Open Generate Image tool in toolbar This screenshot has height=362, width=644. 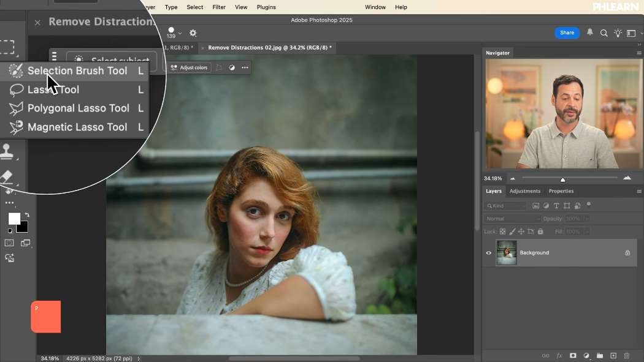9,258
